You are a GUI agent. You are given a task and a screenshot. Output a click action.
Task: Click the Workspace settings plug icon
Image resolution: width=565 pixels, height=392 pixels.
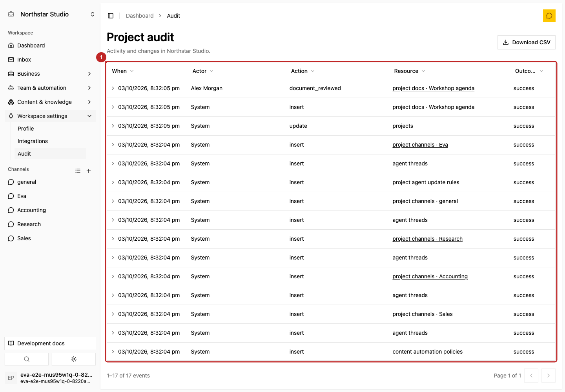11,116
